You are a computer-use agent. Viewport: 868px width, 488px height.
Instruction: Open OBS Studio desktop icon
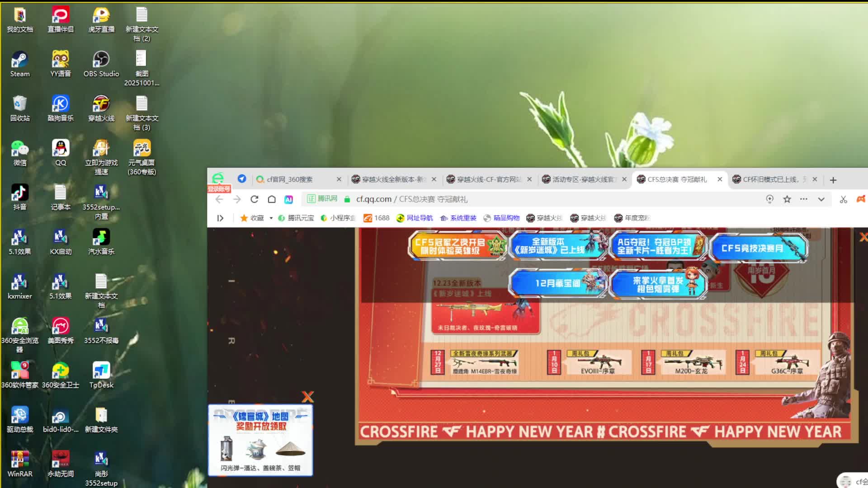101,64
